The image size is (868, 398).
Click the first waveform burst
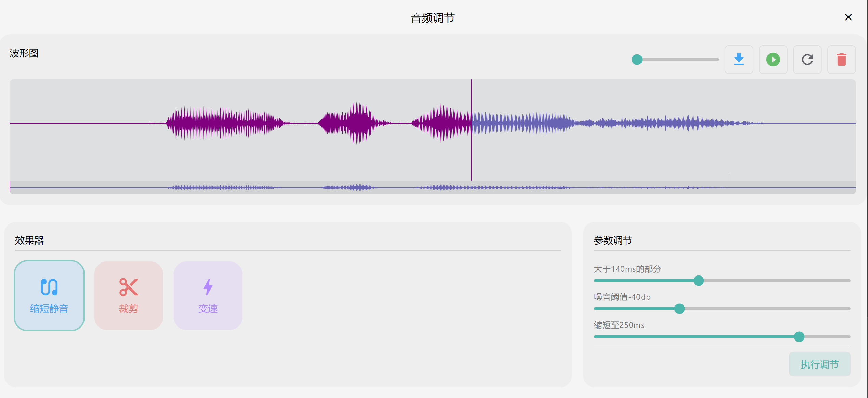click(224, 123)
